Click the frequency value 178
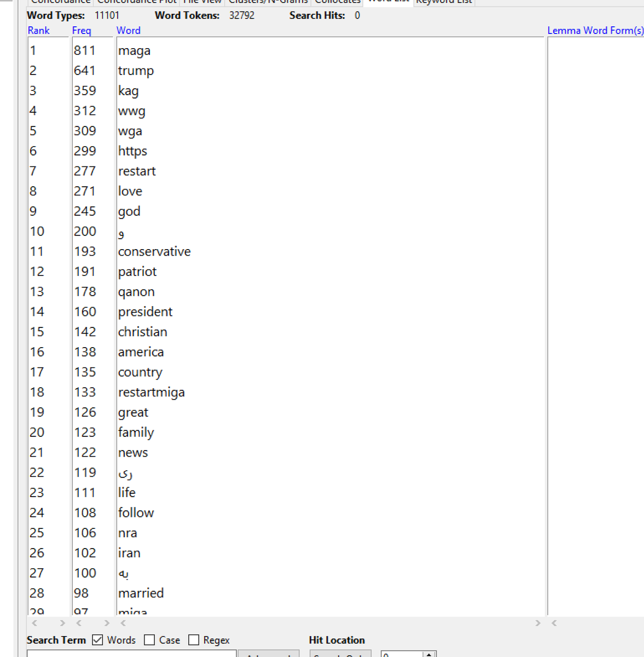Viewport: 644px width, 657px height. [85, 292]
